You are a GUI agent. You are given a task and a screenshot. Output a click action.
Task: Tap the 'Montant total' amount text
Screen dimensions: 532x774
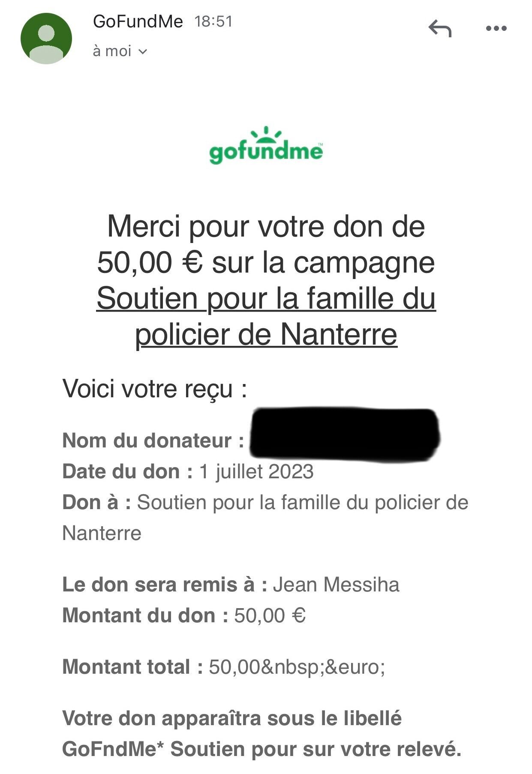coord(297,667)
